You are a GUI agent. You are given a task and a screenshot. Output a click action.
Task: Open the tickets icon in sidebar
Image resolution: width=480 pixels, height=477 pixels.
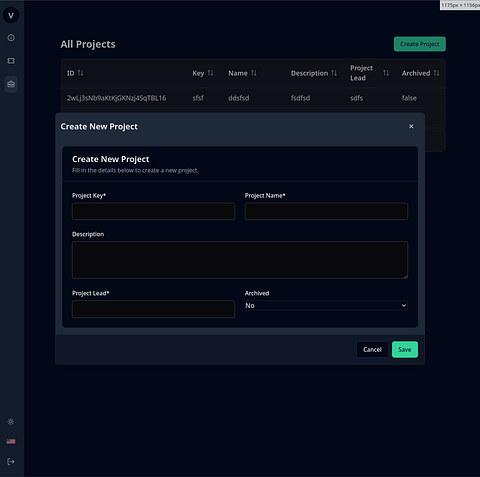point(11,61)
